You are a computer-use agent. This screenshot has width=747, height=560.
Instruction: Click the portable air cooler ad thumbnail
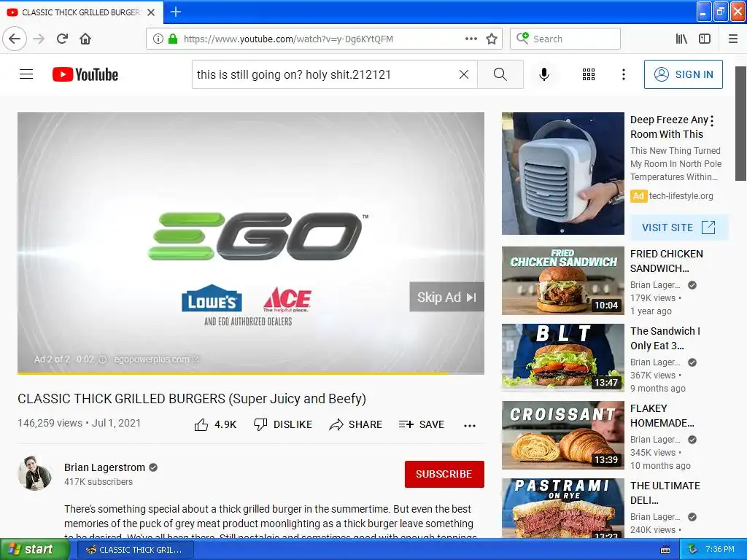[562, 174]
